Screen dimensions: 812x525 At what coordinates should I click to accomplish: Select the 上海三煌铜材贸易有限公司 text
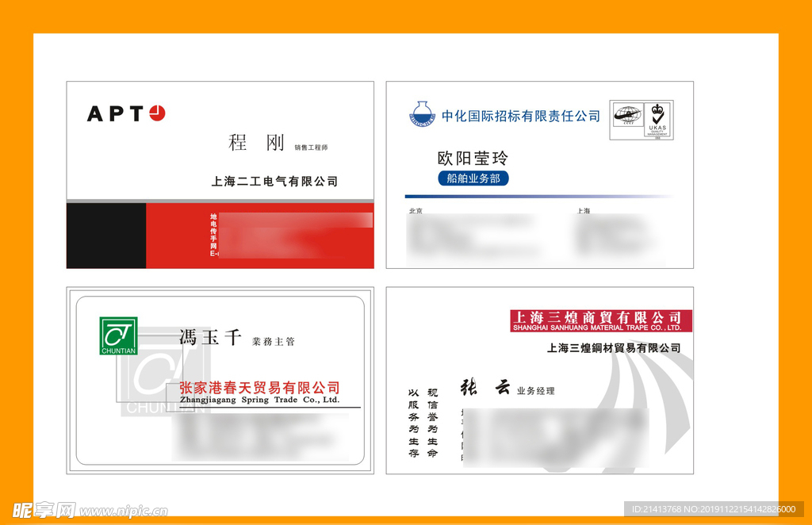(x=613, y=348)
